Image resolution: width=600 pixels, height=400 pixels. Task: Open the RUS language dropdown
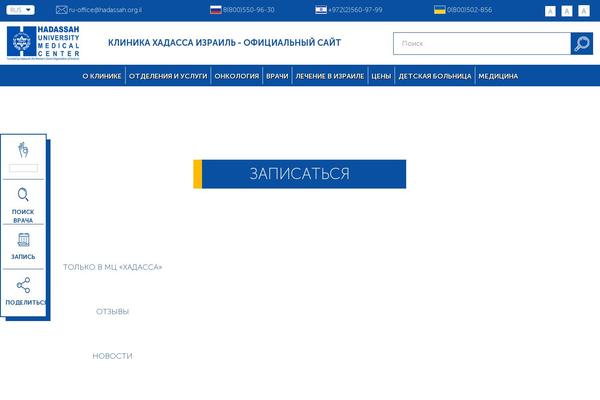click(x=20, y=10)
